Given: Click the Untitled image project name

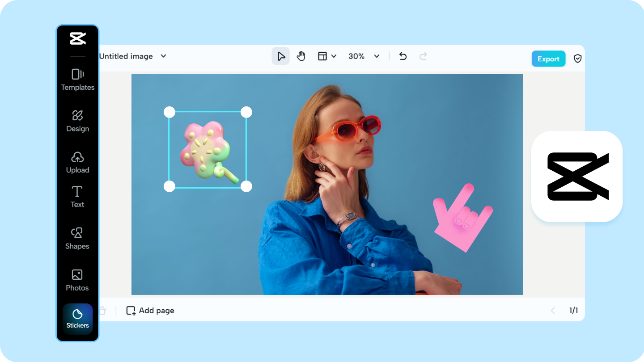Looking at the screenshot, I should coord(126,56).
